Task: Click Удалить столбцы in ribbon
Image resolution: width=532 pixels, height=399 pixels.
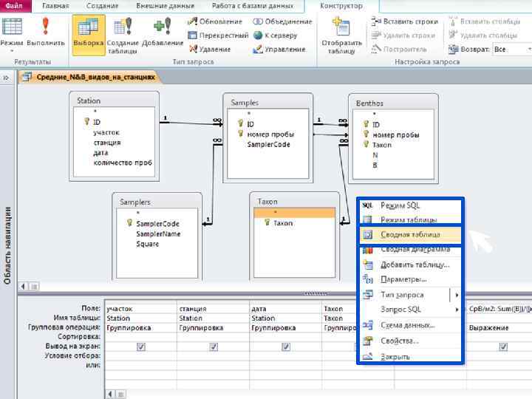Action: pos(482,35)
